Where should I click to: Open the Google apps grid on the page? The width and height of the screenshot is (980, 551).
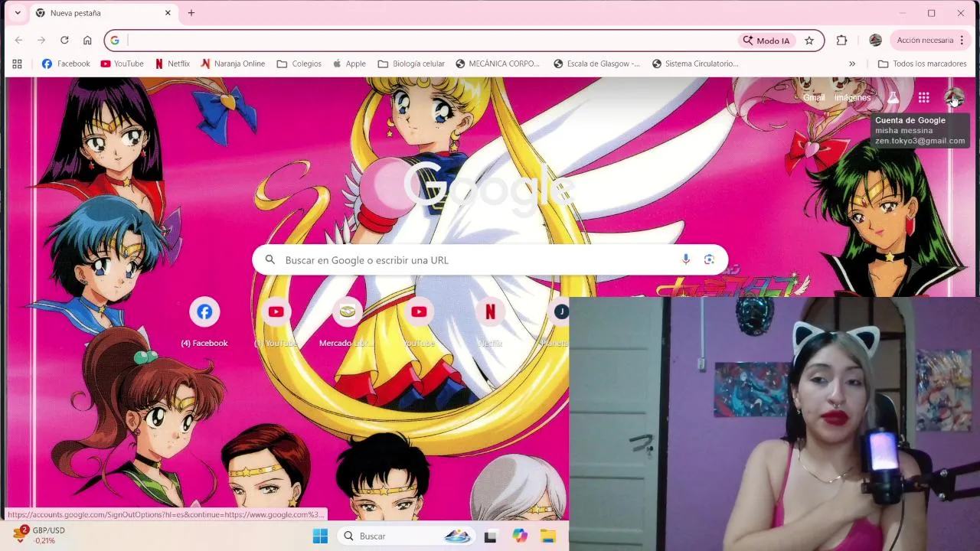924,97
